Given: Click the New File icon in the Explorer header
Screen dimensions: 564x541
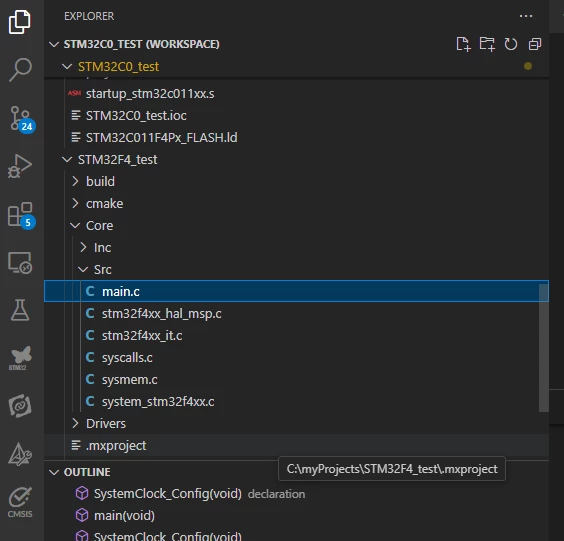Looking at the screenshot, I should tap(463, 44).
